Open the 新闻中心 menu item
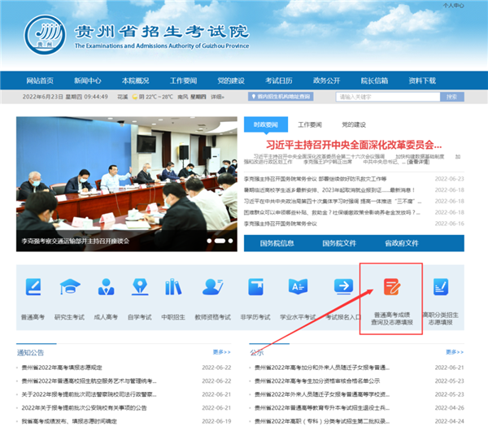The height and width of the screenshot is (448, 488). [x=87, y=80]
